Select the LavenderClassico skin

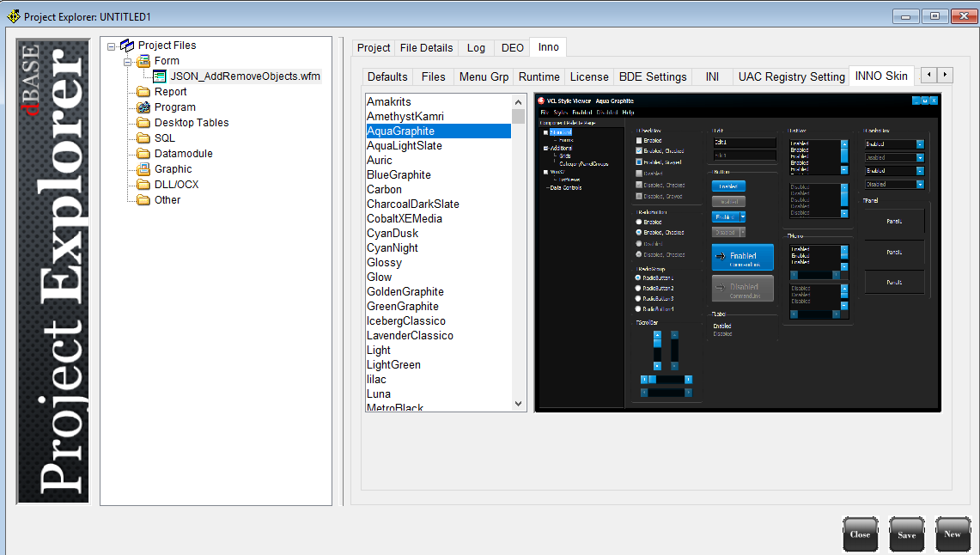coord(438,336)
